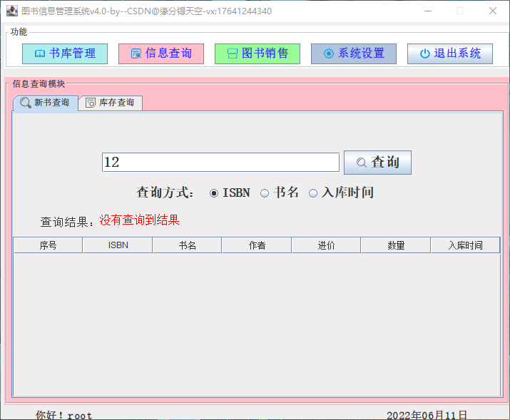Click the 书名 column header
Screen dimensions: 510x420
tap(188, 245)
